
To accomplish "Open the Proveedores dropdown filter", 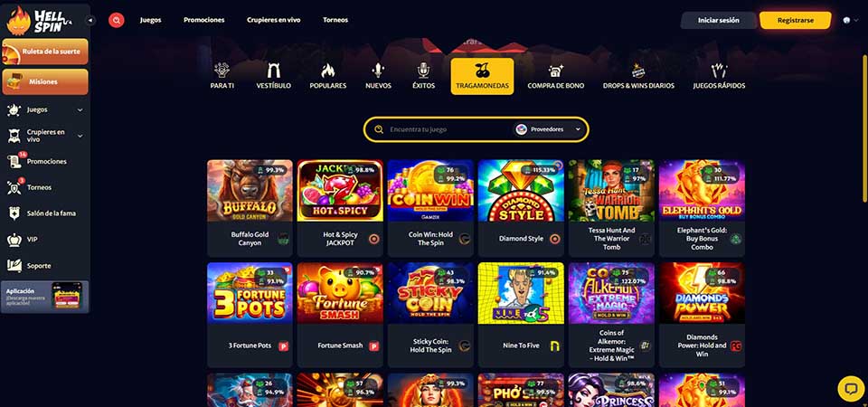I will coord(549,129).
